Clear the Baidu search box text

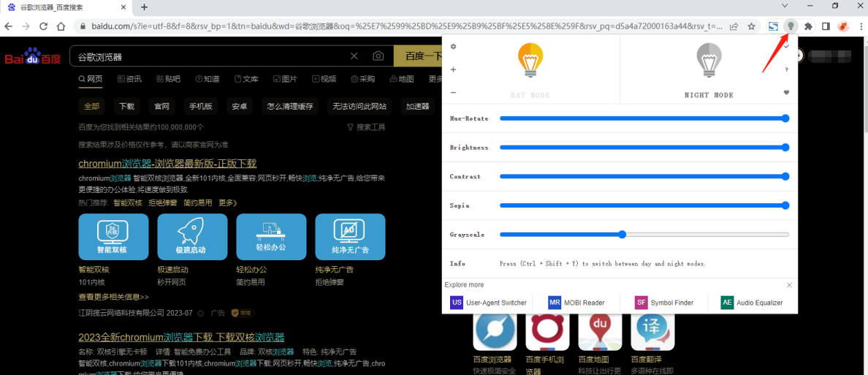[354, 56]
